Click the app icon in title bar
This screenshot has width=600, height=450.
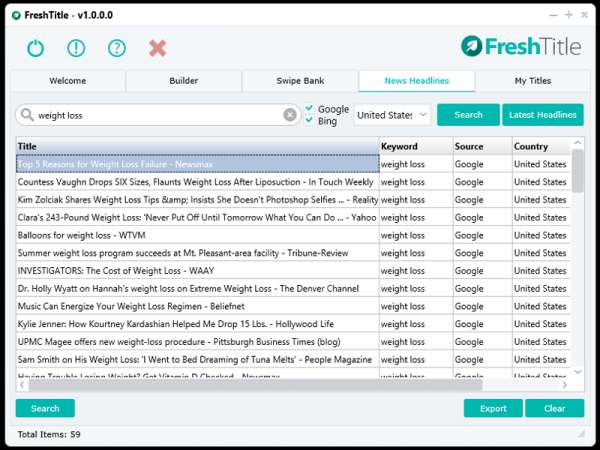click(16, 15)
